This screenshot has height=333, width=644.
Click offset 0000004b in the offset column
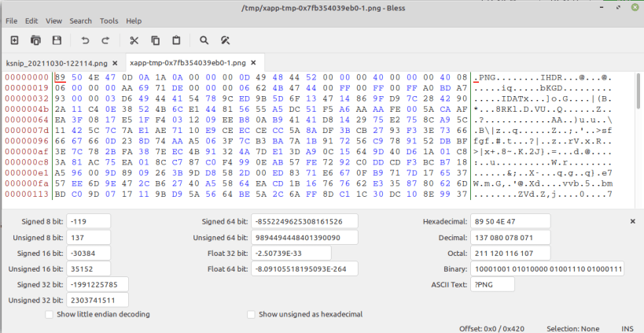point(27,109)
